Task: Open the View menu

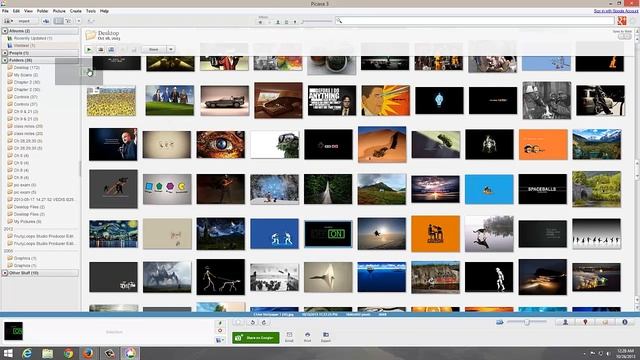Action: pyautogui.click(x=28, y=11)
